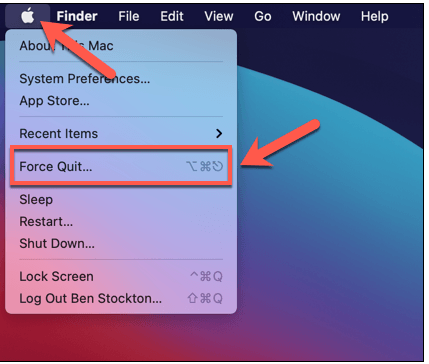Open the Finder menu
The height and width of the screenshot is (364, 429).
pyautogui.click(x=77, y=16)
